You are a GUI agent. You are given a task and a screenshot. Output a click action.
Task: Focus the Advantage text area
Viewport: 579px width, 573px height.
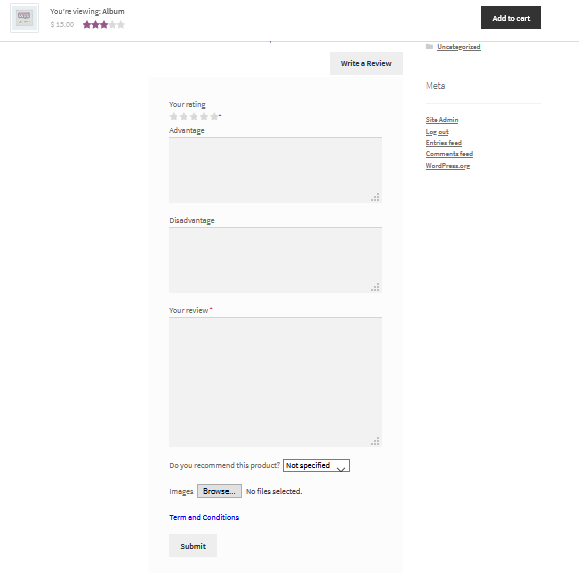coord(275,170)
